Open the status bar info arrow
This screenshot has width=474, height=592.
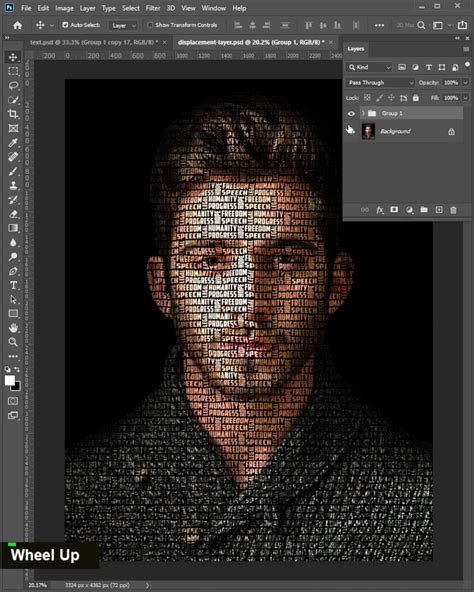(147, 585)
